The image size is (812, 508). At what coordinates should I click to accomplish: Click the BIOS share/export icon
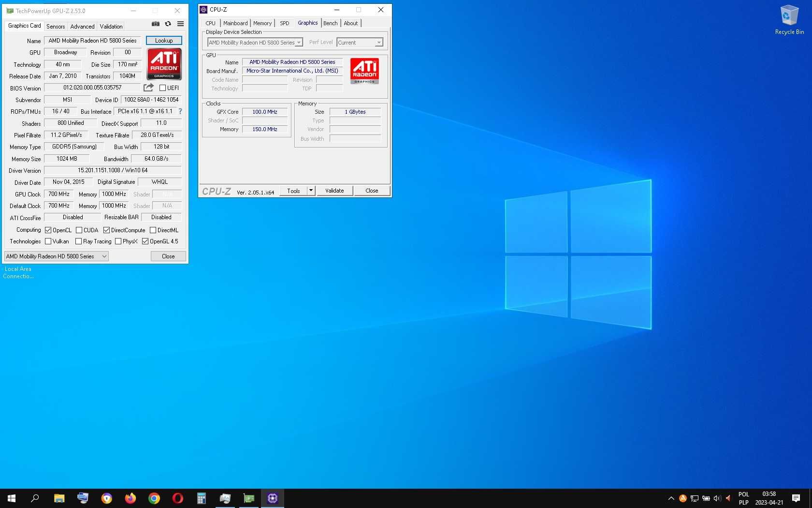[x=148, y=88]
